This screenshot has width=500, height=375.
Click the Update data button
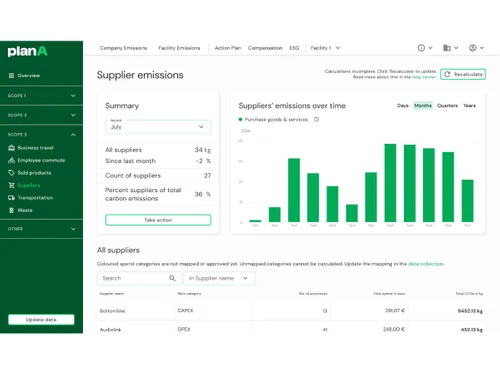click(x=41, y=320)
